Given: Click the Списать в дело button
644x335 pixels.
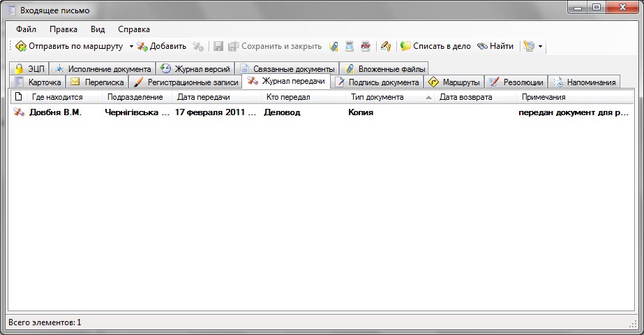Looking at the screenshot, I should click(435, 46).
